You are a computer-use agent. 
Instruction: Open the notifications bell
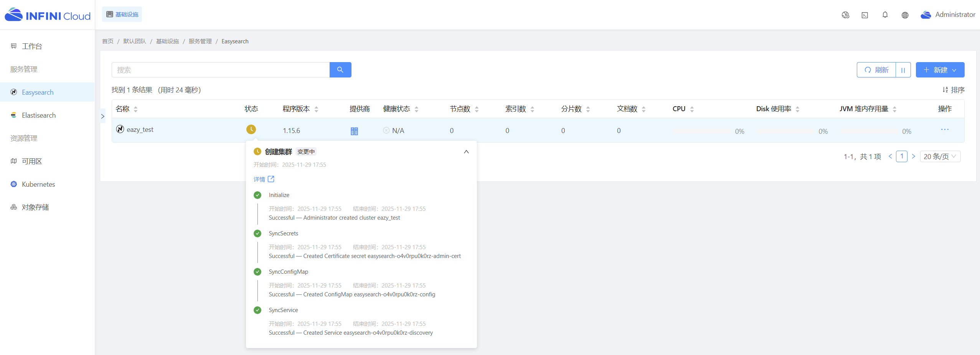[x=885, y=15]
